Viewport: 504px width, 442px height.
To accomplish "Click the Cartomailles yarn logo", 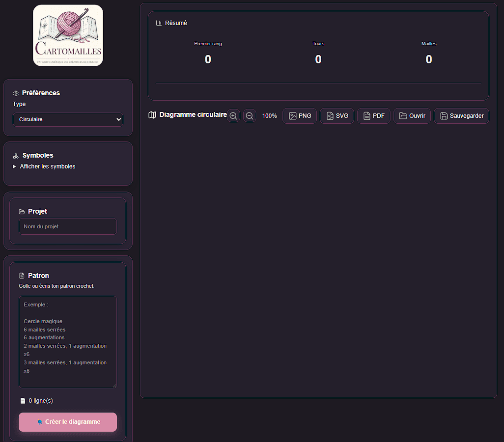I will point(68,35).
